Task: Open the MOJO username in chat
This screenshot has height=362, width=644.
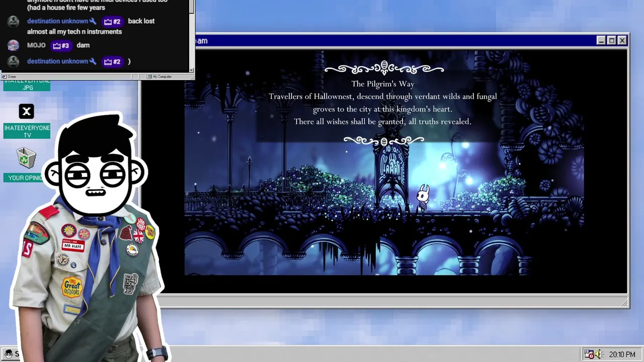Action: 36,45
